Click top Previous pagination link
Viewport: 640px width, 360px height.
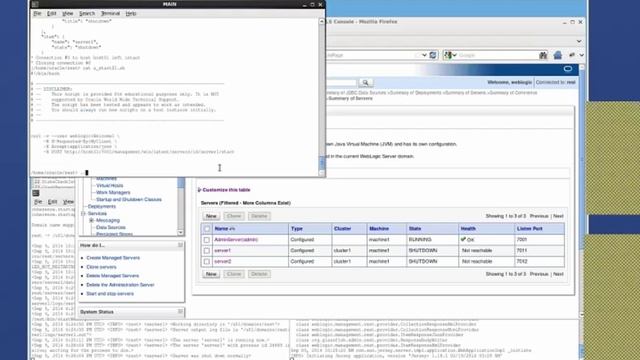click(x=539, y=216)
